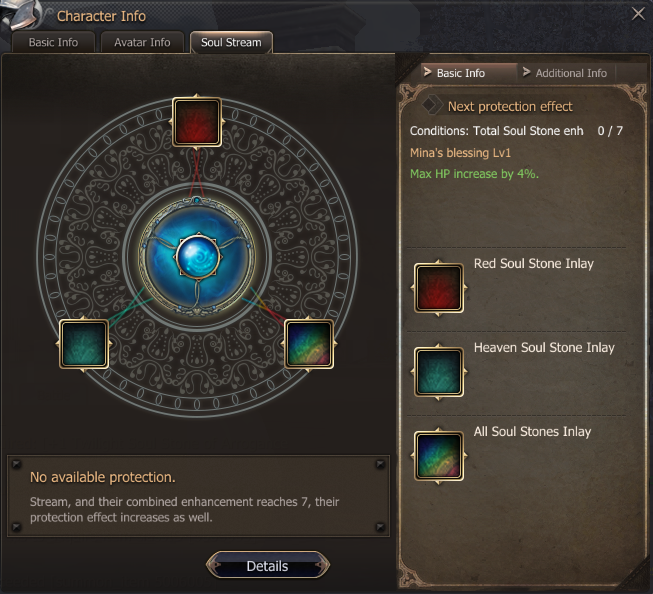Switch to the Avatar Info tab
The width and height of the screenshot is (653, 594).
(142, 42)
